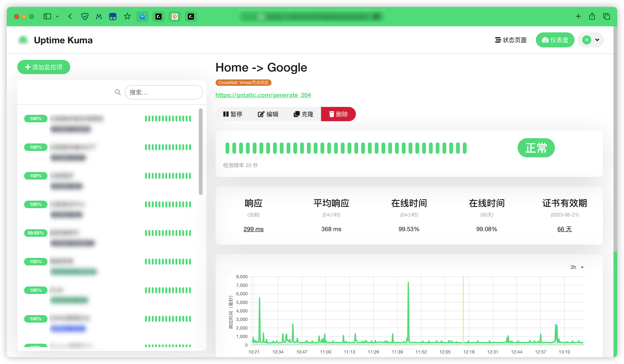Open the 状态页面 menu item
Screen dimensions: 624x364
tap(511, 40)
